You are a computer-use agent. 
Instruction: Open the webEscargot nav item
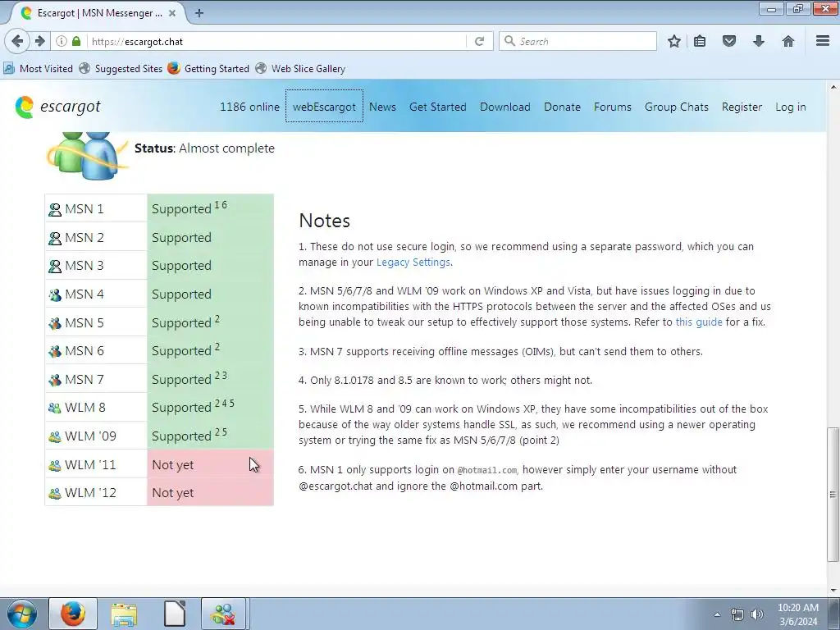click(x=324, y=107)
